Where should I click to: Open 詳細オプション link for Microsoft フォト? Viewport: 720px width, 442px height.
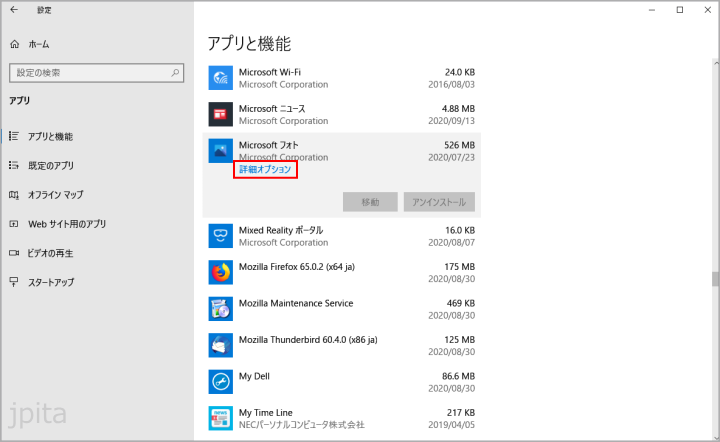[265, 170]
